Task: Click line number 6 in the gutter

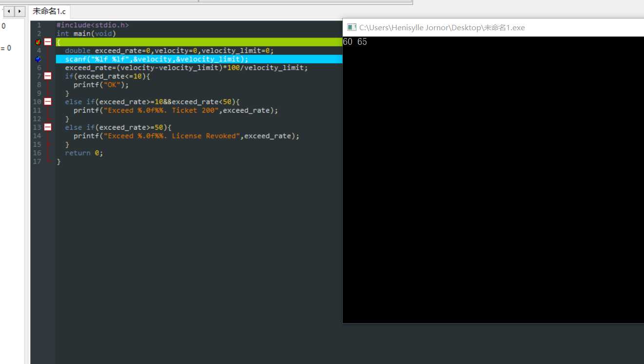Action: pyautogui.click(x=39, y=68)
